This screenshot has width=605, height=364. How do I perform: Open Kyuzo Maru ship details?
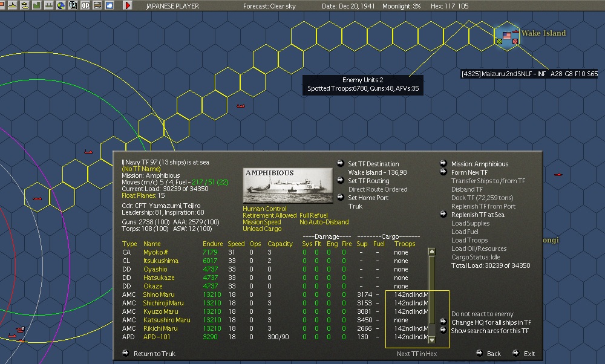point(160,311)
